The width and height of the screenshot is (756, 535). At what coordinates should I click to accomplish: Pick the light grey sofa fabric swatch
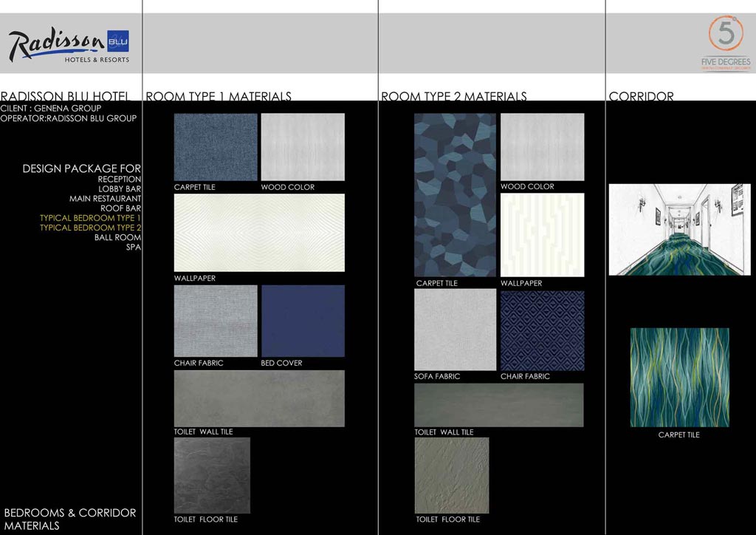(455, 330)
